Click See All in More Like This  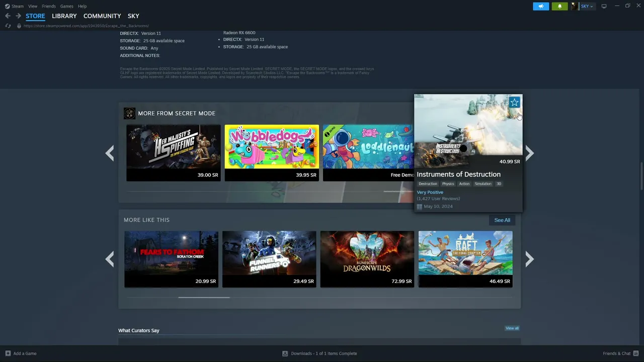pyautogui.click(x=502, y=220)
